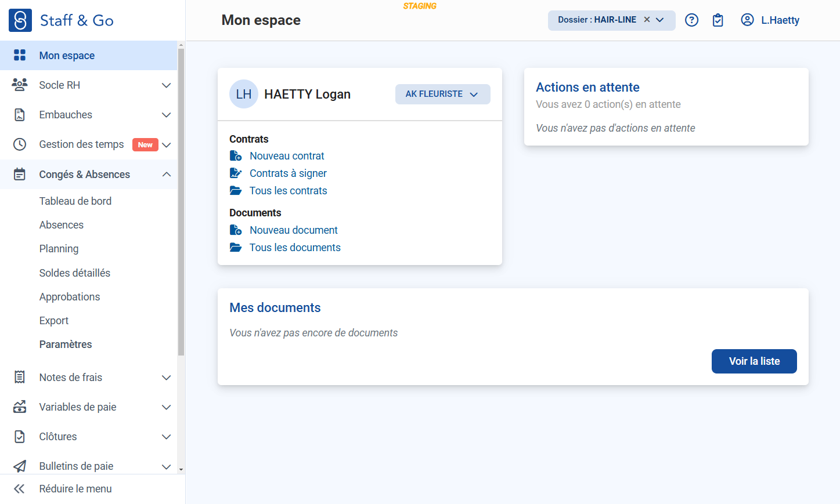Image resolution: width=840 pixels, height=504 pixels.
Task: Open the Nouveau document link
Action: point(294,230)
